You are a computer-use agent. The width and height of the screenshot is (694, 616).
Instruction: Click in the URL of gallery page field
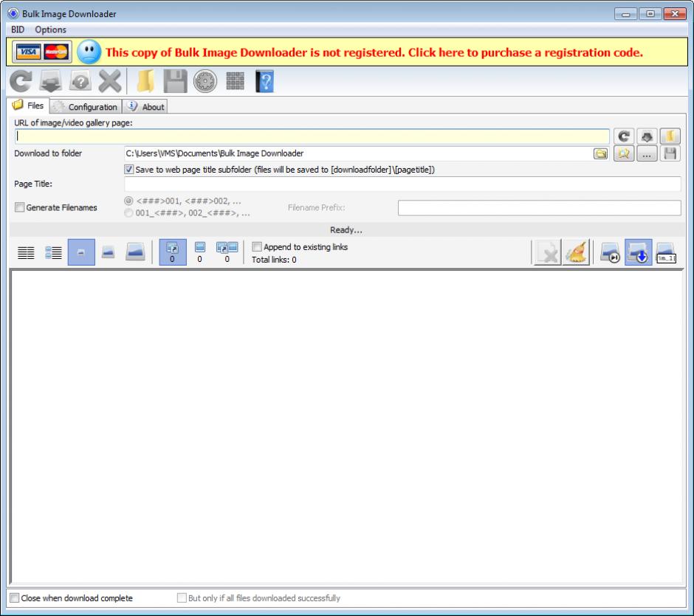click(x=312, y=136)
